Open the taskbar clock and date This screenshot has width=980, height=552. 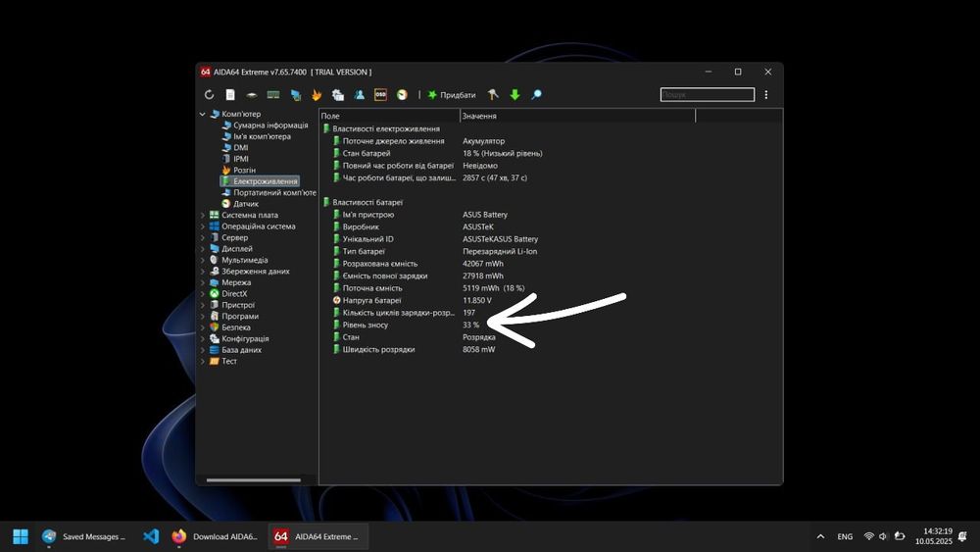pyautogui.click(x=934, y=536)
